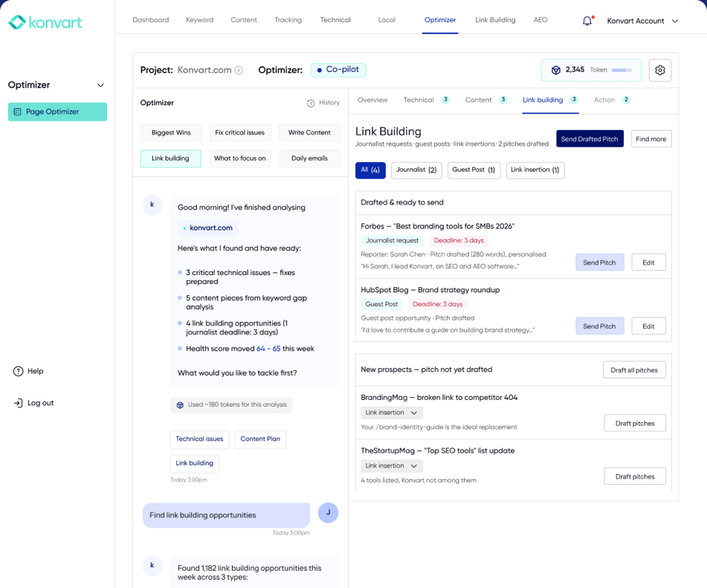The width and height of the screenshot is (707, 588).
Task: Switch to the Action tab
Action: point(611,100)
